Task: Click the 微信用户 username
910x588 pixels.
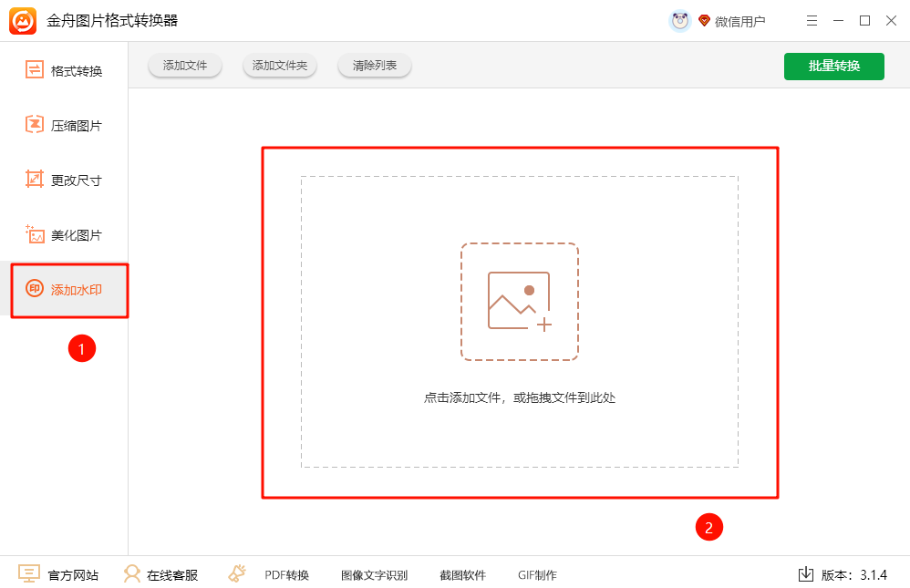Action: [740, 22]
